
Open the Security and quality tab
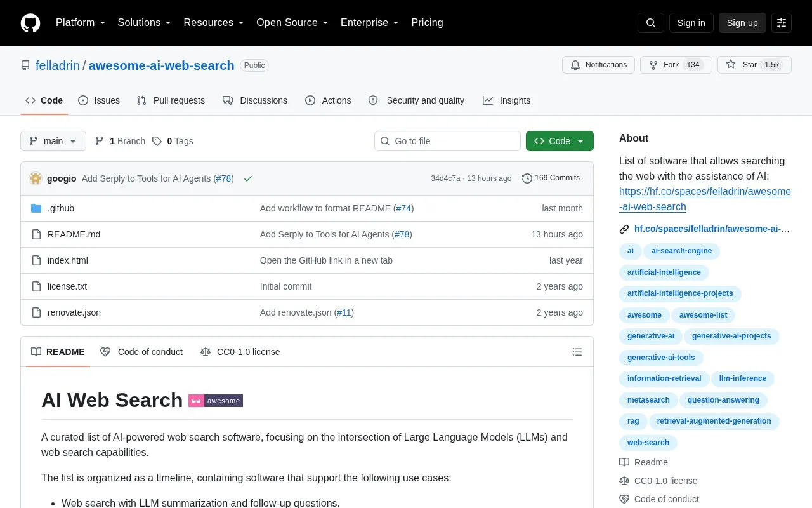[x=417, y=100]
